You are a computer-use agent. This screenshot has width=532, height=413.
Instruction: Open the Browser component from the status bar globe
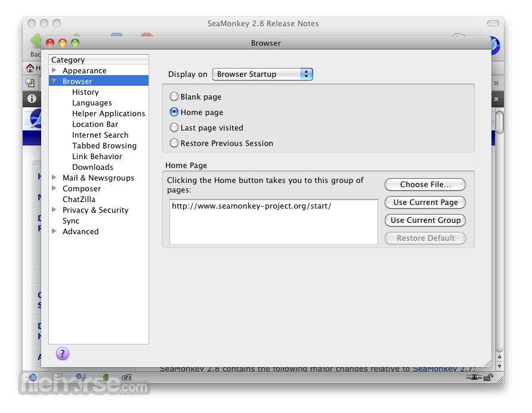point(33,377)
